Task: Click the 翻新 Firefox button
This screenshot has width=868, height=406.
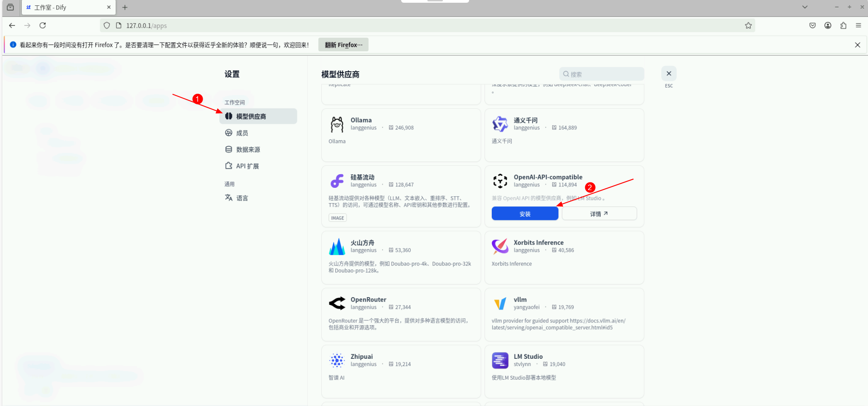Action: [x=343, y=45]
